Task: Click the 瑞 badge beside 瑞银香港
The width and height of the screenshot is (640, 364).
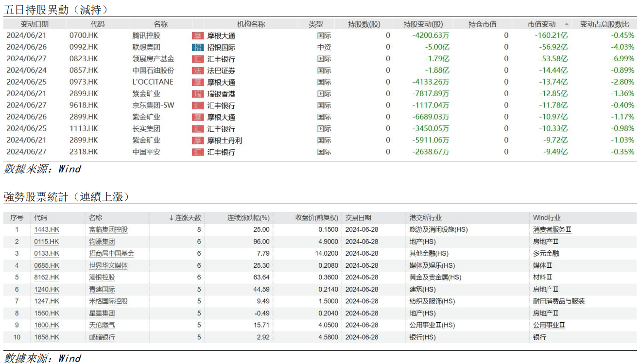Action: pyautogui.click(x=198, y=94)
